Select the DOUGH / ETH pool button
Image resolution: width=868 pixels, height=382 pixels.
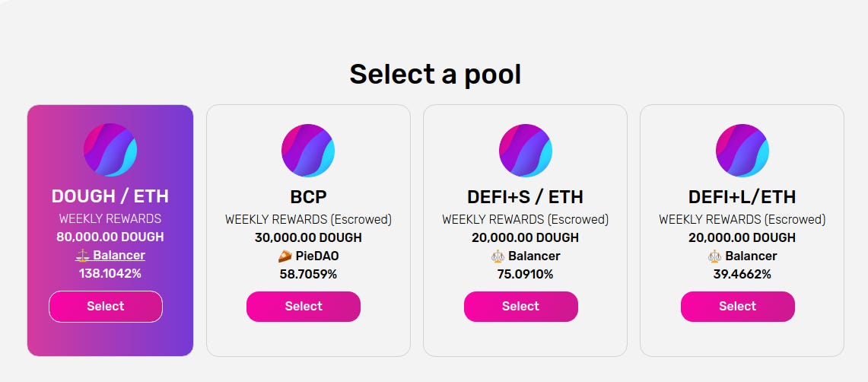pyautogui.click(x=106, y=307)
